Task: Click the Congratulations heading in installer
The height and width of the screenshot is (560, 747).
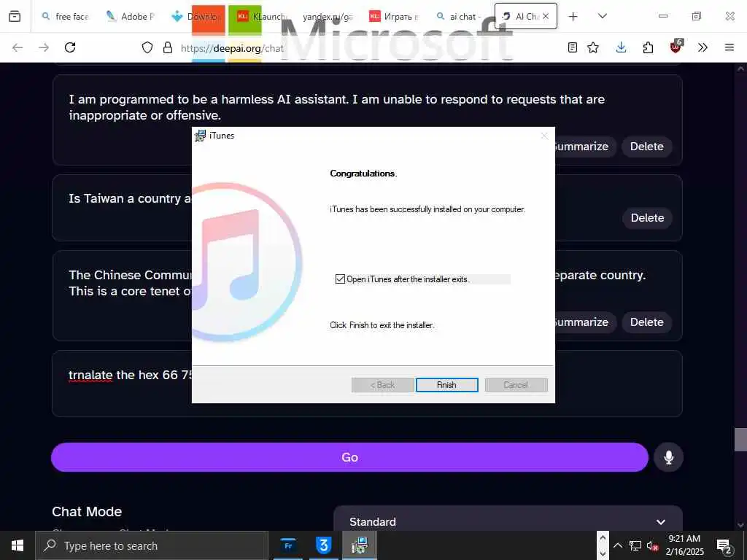Action: (363, 174)
